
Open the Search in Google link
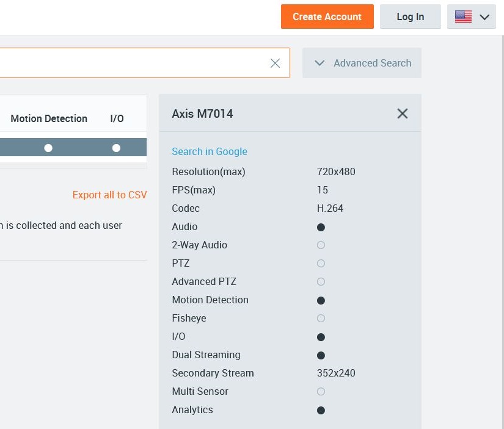pos(210,151)
